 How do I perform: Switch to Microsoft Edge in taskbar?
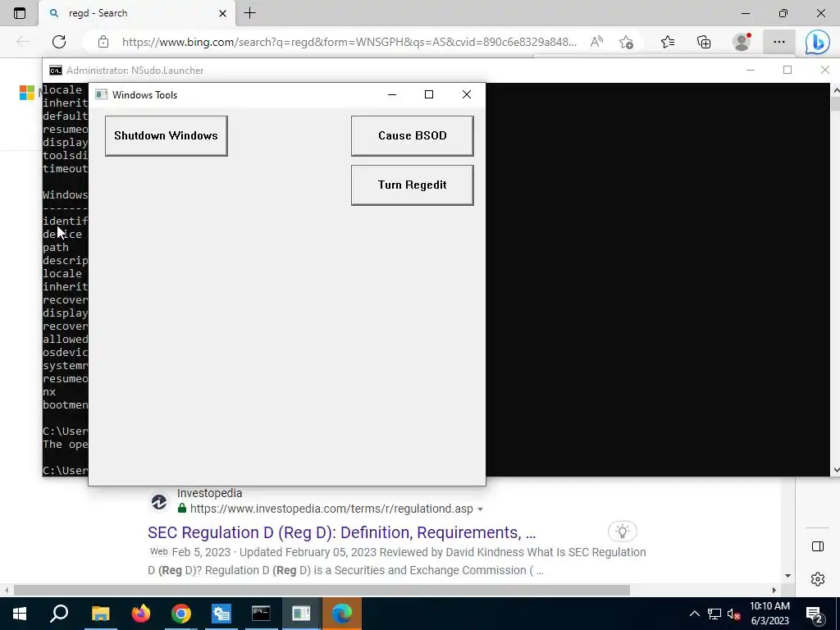[341, 614]
